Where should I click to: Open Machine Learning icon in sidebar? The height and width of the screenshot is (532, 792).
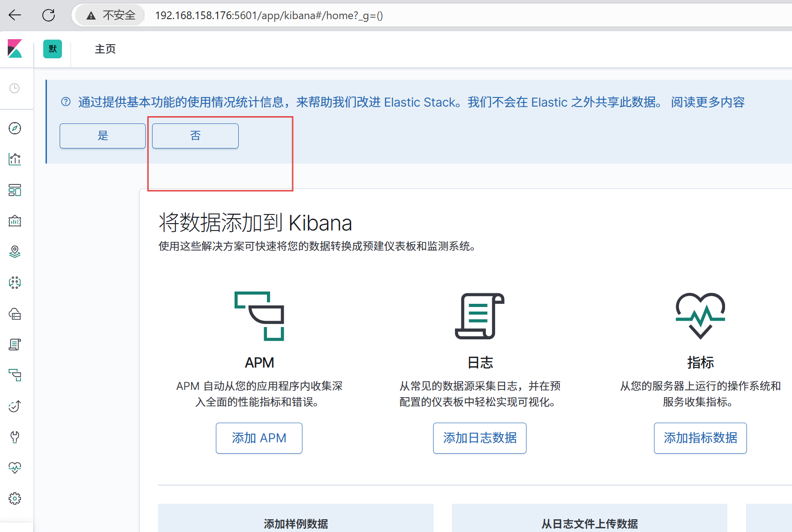[x=15, y=283]
